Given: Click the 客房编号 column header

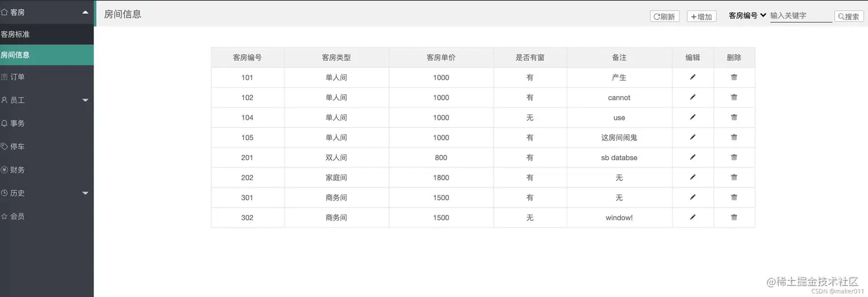Looking at the screenshot, I should (x=247, y=57).
